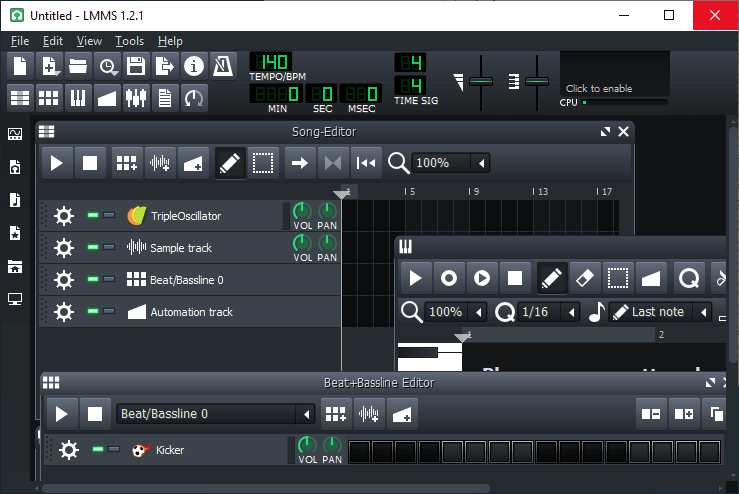Open the Kicker instrument track

[x=207, y=450]
